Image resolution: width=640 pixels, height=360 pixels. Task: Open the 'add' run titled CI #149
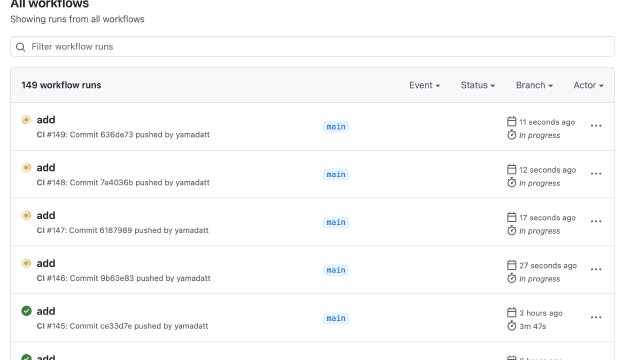coord(46,120)
